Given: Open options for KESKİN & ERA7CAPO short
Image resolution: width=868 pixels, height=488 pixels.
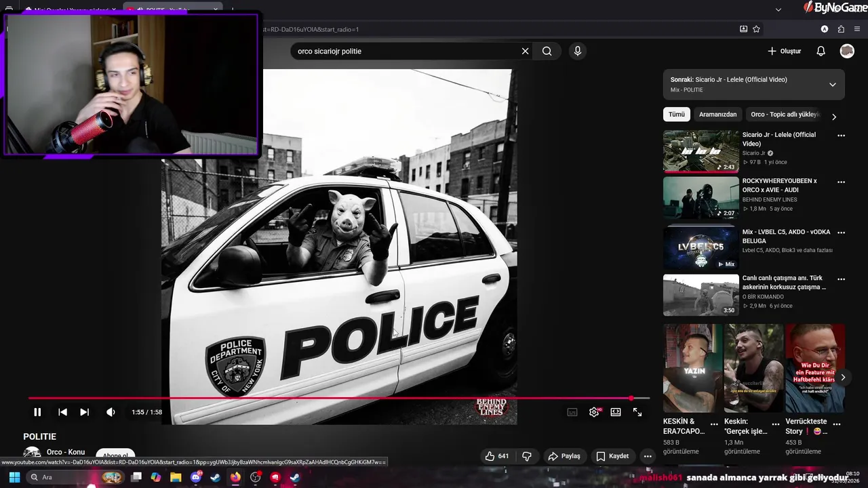Looking at the screenshot, I should pos(714,424).
